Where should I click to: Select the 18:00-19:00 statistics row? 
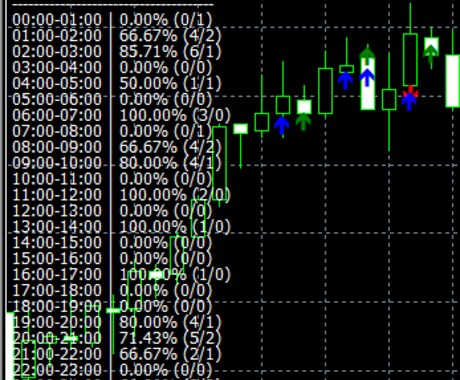coord(112,306)
